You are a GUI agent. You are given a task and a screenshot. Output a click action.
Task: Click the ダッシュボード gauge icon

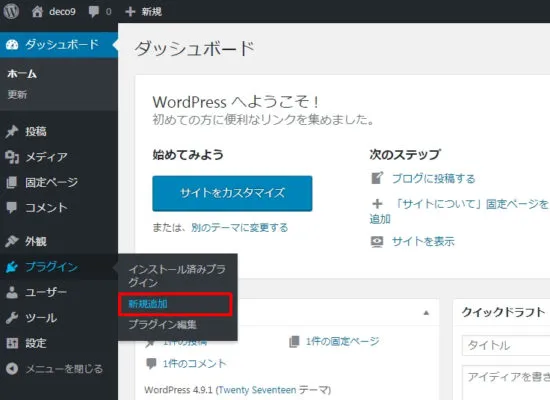point(12,45)
